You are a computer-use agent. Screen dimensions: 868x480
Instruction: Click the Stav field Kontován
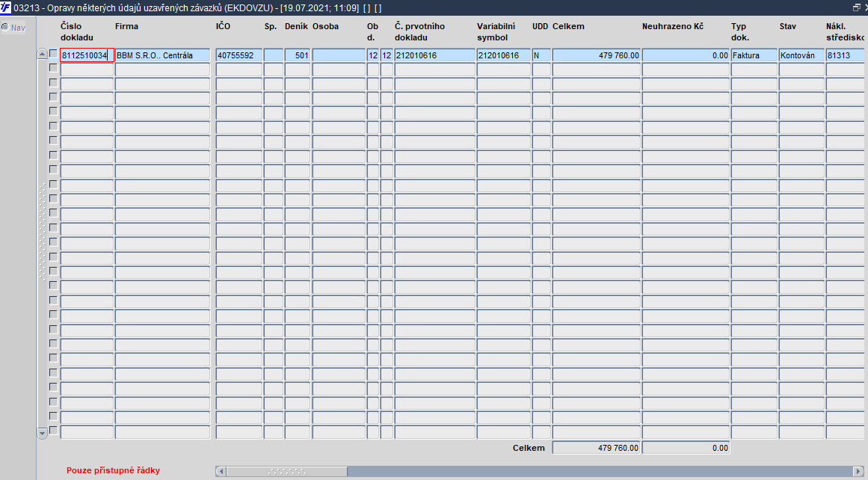pos(801,55)
